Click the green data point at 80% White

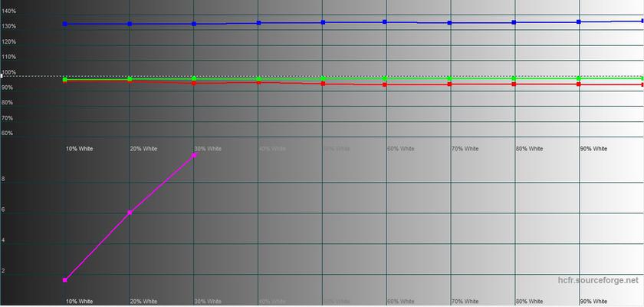click(514, 79)
